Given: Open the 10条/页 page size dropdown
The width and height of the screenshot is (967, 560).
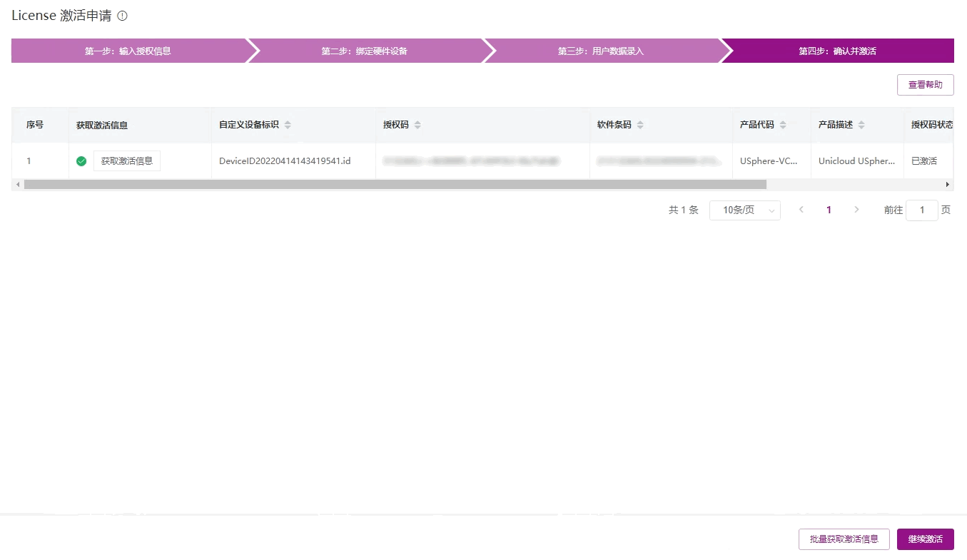Looking at the screenshot, I should click(745, 210).
